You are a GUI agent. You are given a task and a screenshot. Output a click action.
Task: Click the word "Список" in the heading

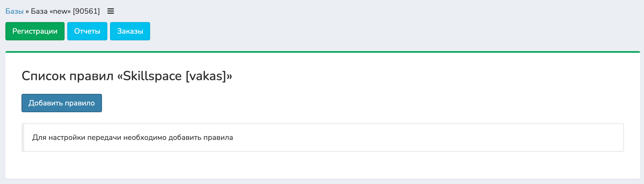click(x=44, y=76)
